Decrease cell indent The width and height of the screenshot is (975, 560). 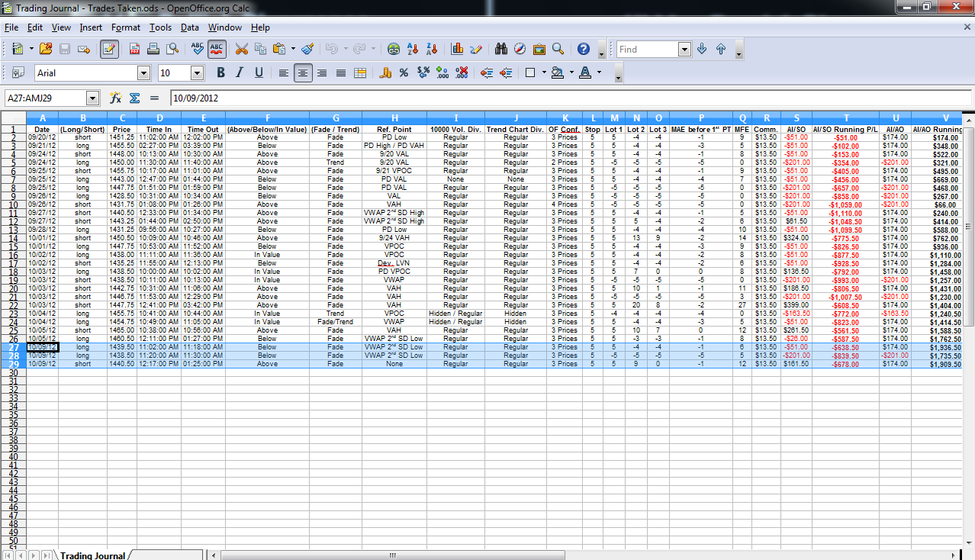pyautogui.click(x=487, y=72)
